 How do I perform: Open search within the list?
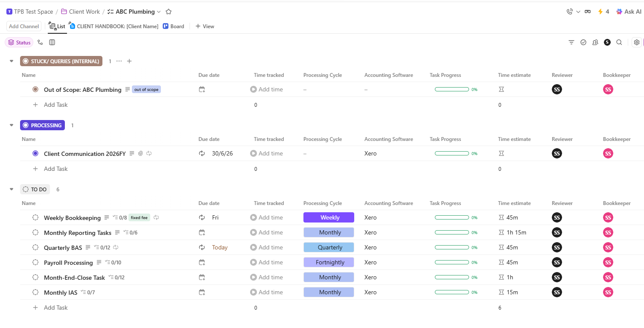619,42
